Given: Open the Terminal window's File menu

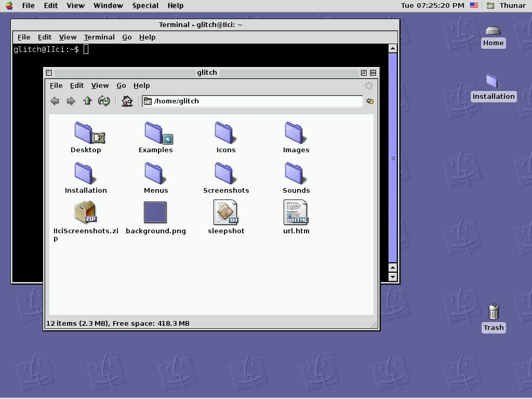Looking at the screenshot, I should click(x=24, y=37).
